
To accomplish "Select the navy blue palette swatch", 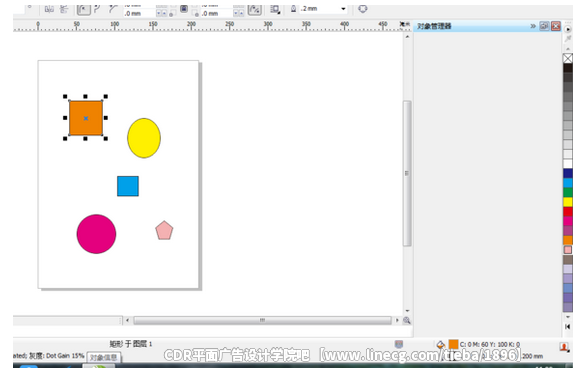I will (x=568, y=174).
